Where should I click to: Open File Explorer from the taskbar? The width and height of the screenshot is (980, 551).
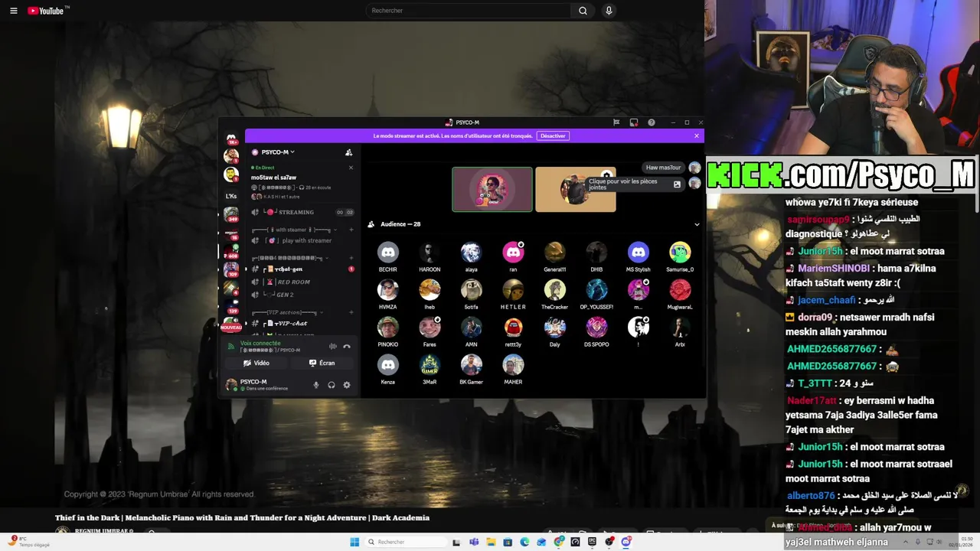pos(491,542)
